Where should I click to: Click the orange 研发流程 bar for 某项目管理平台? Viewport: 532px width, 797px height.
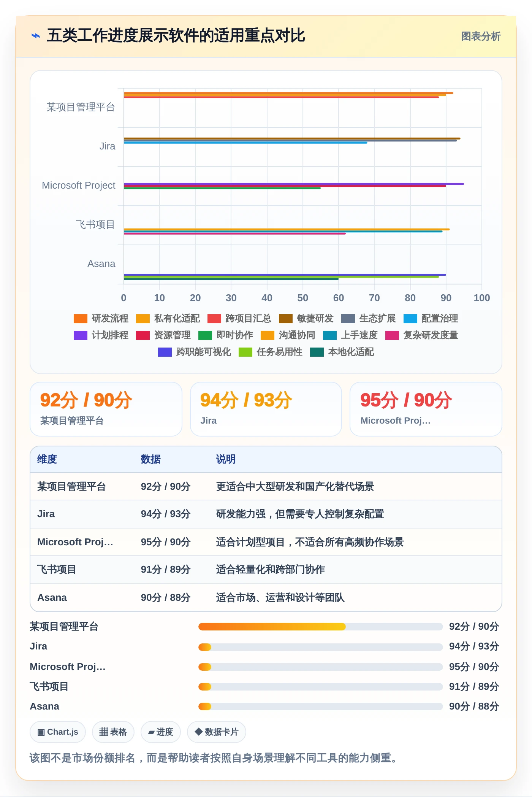(288, 93)
